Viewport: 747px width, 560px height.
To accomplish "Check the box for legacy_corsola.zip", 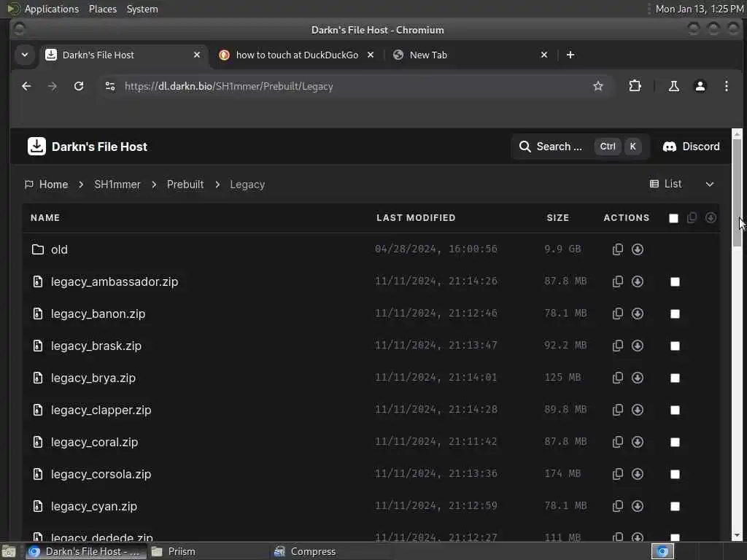I will tap(675, 474).
